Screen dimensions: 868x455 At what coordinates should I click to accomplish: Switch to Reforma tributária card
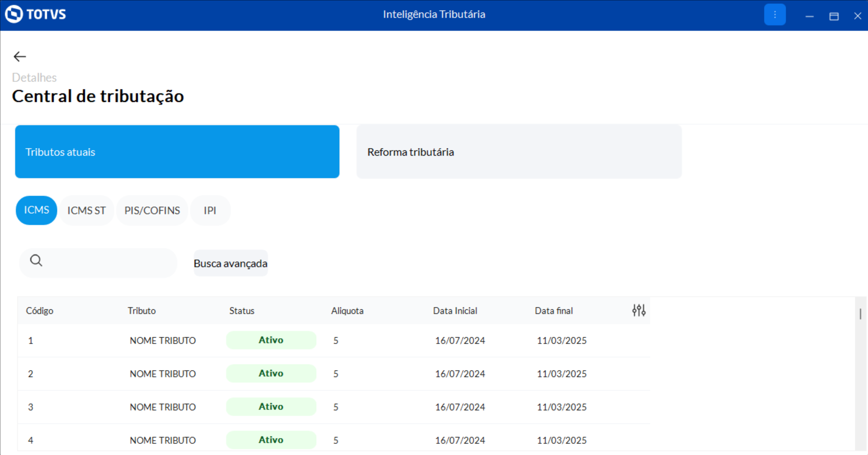518,152
